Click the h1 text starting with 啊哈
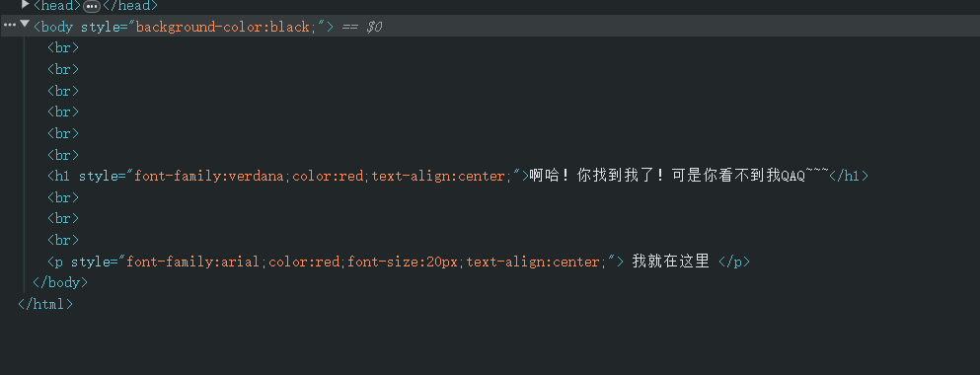This screenshot has width=980, height=375. [x=679, y=177]
